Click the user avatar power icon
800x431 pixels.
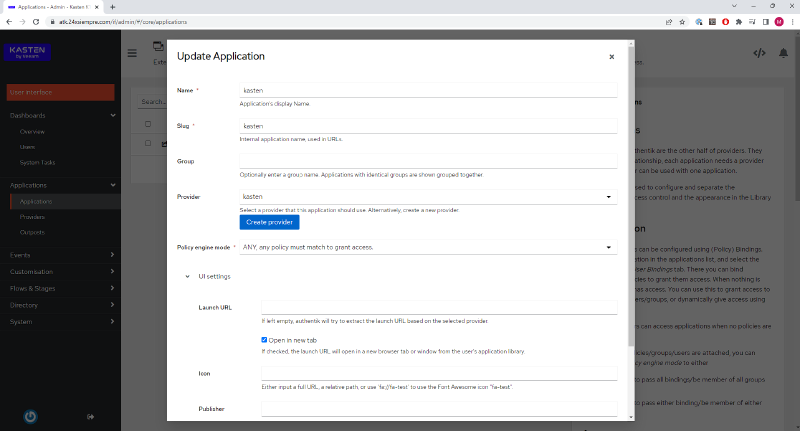tap(30, 417)
